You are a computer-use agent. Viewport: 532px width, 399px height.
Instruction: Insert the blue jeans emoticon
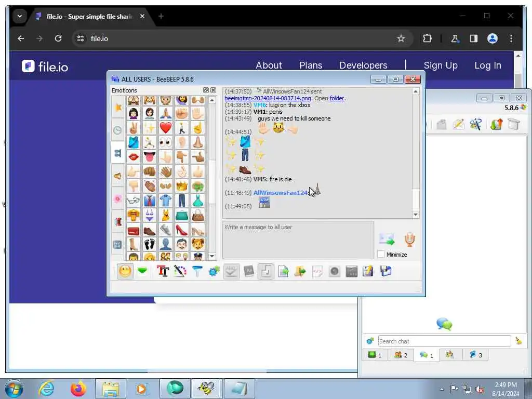pyautogui.click(x=182, y=201)
